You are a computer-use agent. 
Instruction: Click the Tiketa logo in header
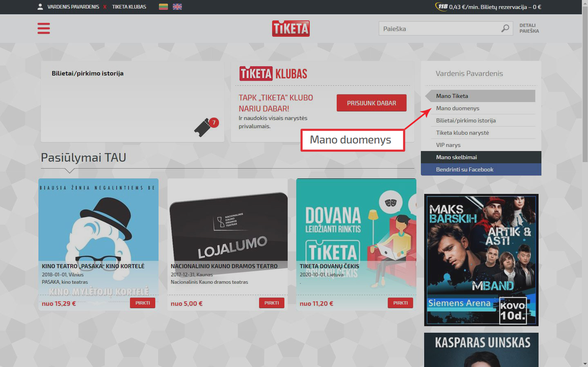[x=291, y=29]
